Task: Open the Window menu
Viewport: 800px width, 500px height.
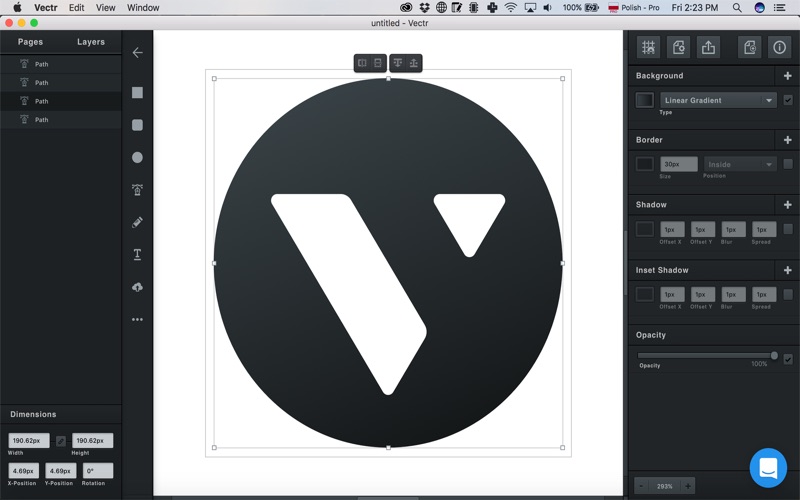Action: [143, 8]
